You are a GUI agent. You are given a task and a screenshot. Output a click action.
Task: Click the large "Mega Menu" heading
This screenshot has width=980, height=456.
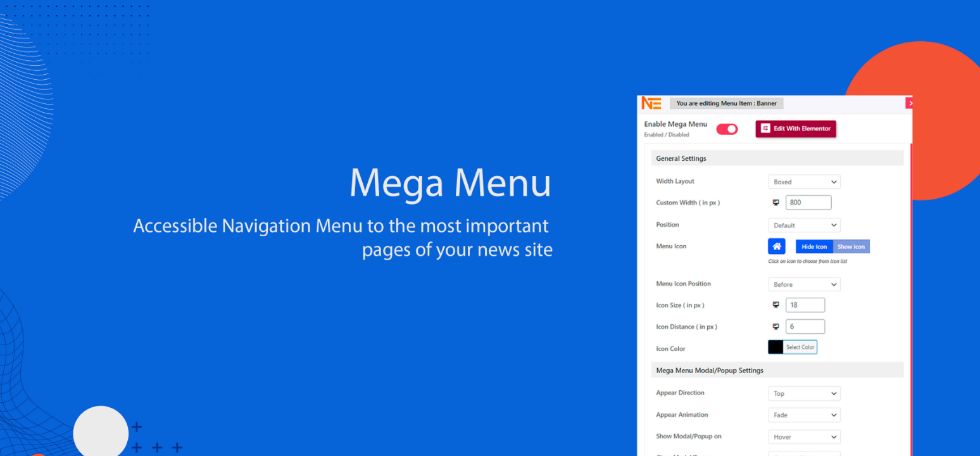tap(450, 183)
